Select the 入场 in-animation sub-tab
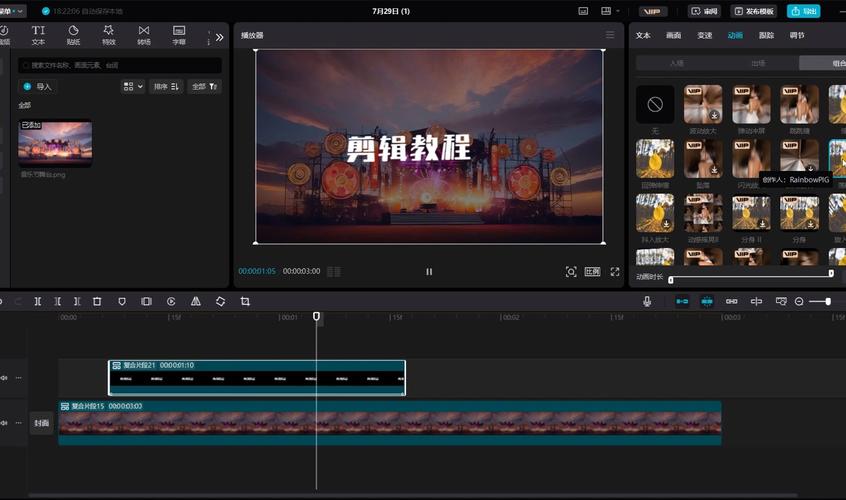Viewport: 846px width, 500px height. click(677, 63)
